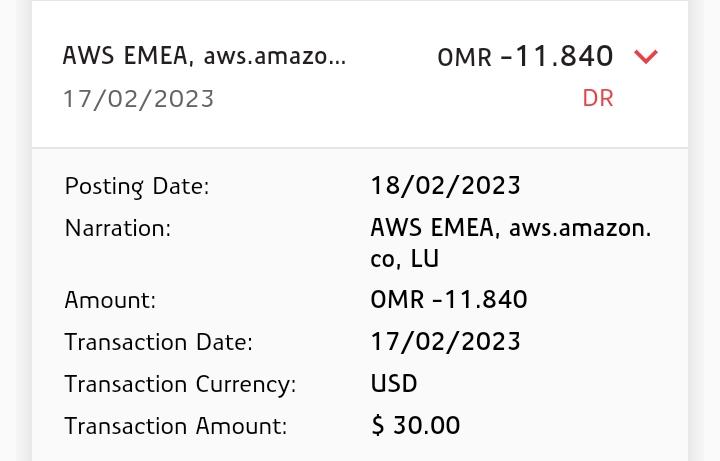Select the 18/02/2023 posting date value

(445, 186)
